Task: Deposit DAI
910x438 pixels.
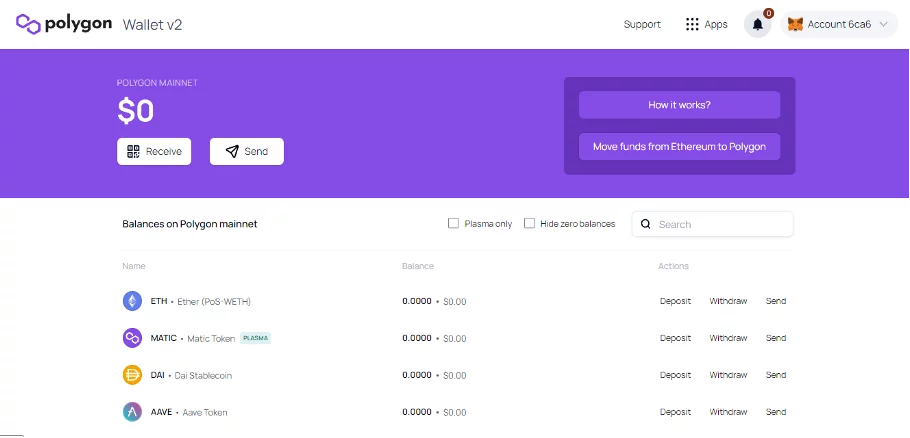Action: [x=676, y=375]
